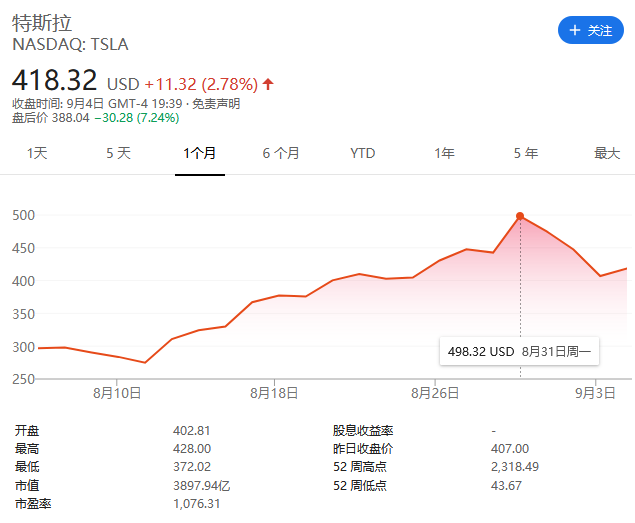635x523 pixels.
Task: Show the 6 个月 chart range
Action: point(281,153)
